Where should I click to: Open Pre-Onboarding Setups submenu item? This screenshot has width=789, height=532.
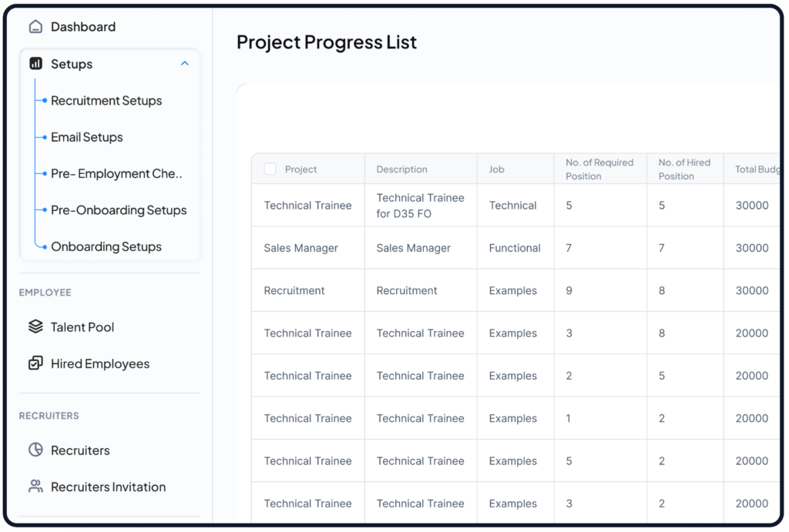pos(119,210)
